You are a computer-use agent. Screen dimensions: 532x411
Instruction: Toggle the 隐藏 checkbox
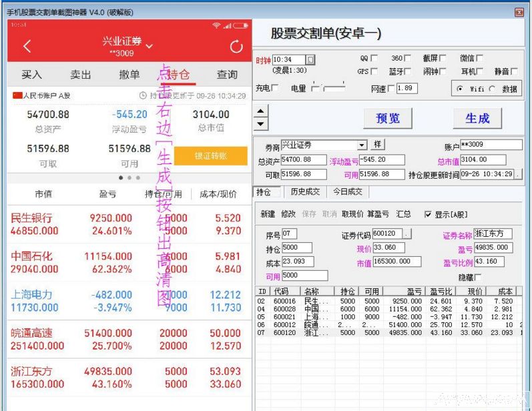click(477, 278)
